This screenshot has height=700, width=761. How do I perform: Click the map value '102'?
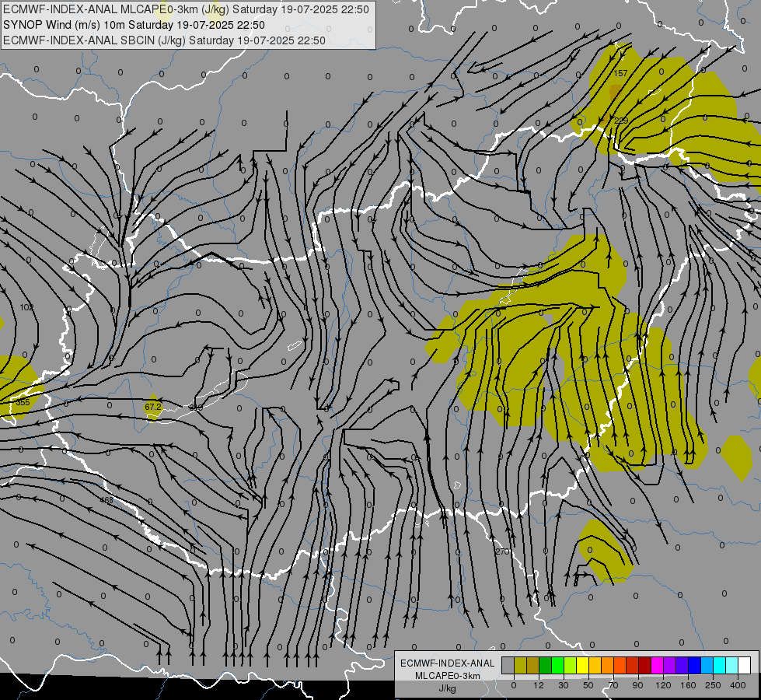26,307
